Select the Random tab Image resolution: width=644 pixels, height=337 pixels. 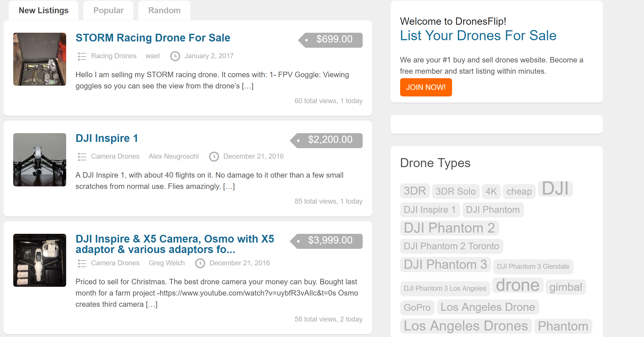coord(164,10)
